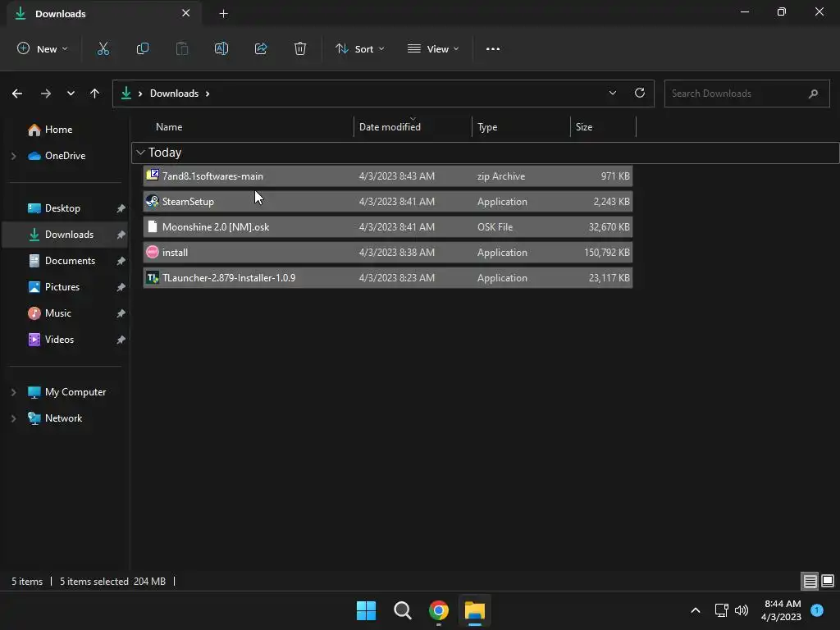Click the Cut scissors icon
Image resolution: width=840 pixels, height=630 pixels.
[x=103, y=48]
